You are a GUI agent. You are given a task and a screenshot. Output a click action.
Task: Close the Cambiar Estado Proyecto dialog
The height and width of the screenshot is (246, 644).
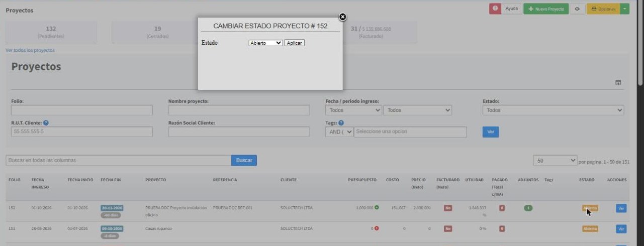pos(343,17)
